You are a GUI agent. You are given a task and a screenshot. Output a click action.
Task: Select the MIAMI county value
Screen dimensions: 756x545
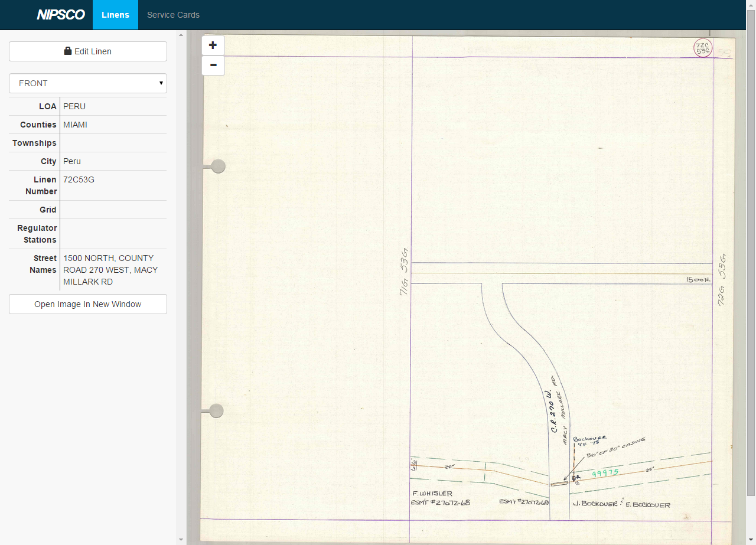tap(75, 125)
